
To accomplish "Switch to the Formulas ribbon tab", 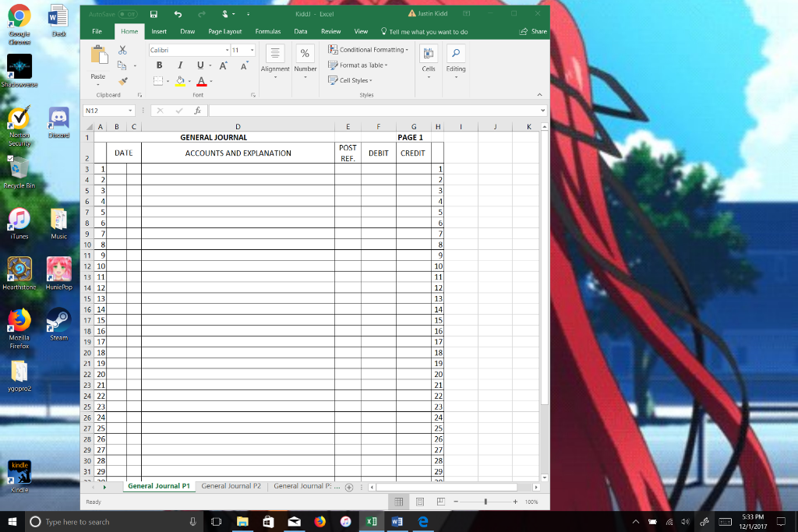I will click(268, 31).
